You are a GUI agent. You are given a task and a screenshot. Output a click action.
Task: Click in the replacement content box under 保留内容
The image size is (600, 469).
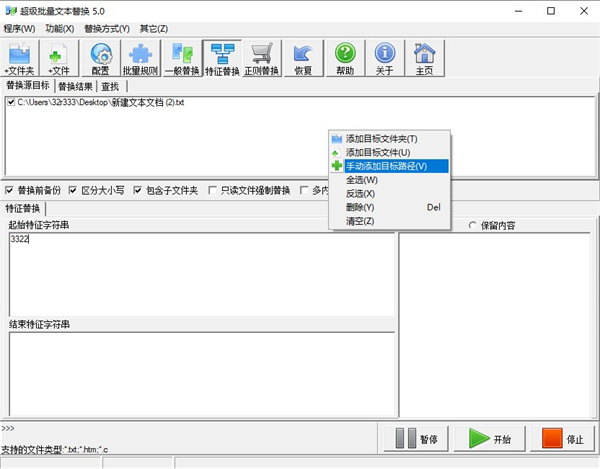point(495,325)
